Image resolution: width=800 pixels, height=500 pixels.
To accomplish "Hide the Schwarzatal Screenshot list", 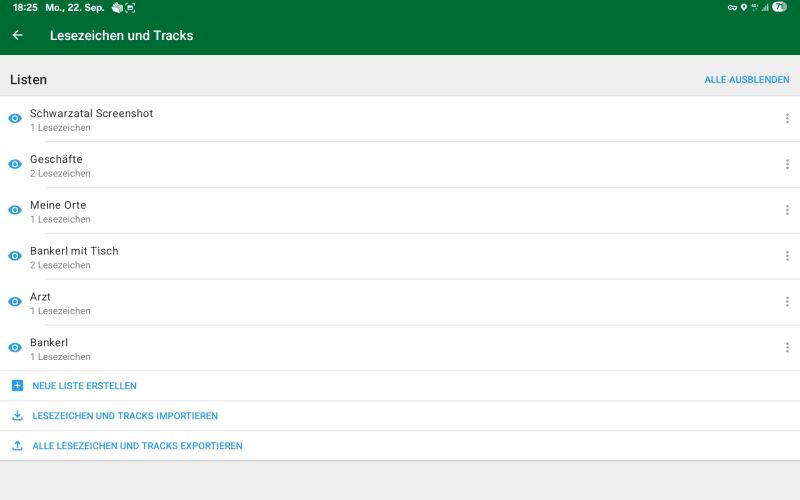I will pyautogui.click(x=15, y=118).
